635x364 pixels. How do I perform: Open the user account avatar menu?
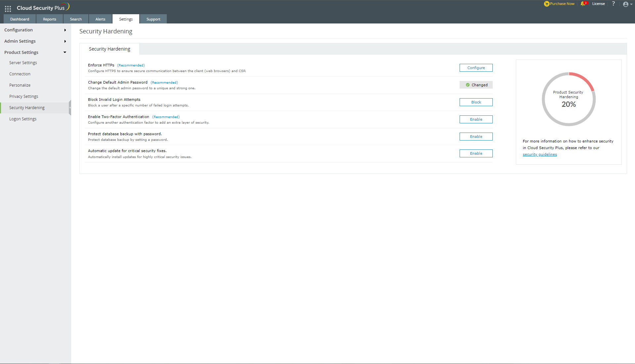tap(627, 4)
